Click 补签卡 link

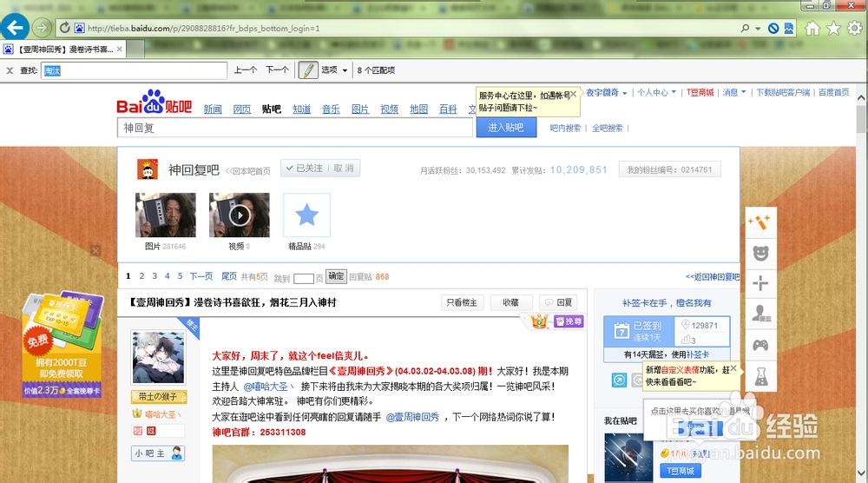(698, 354)
